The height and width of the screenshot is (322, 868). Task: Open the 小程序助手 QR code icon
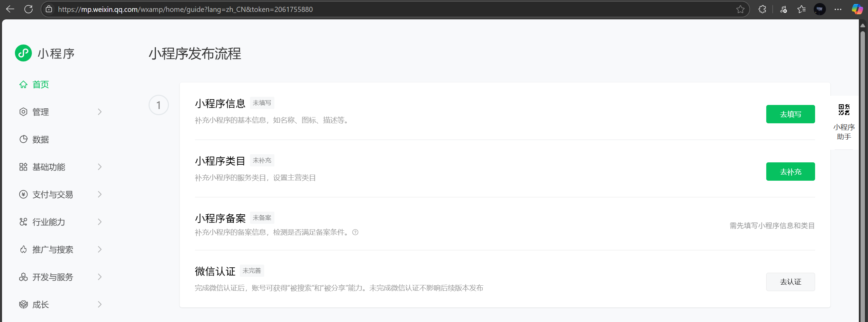click(x=844, y=110)
